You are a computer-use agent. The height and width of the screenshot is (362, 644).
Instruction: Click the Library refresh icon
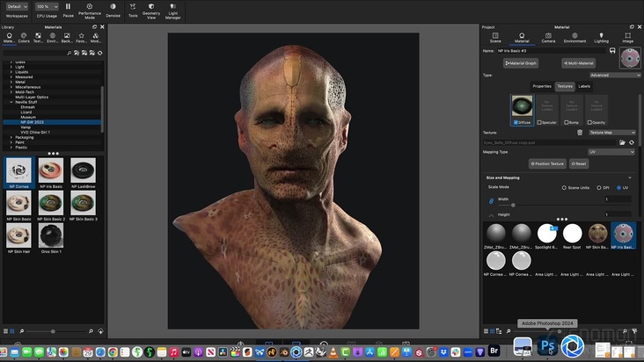pyautogui.click(x=99, y=53)
